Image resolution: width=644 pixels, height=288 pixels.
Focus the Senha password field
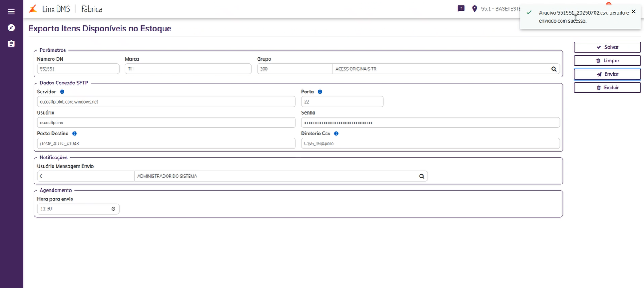430,123
